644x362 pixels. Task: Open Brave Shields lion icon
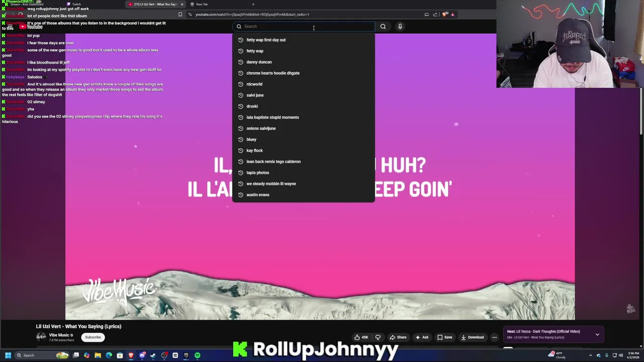click(445, 15)
